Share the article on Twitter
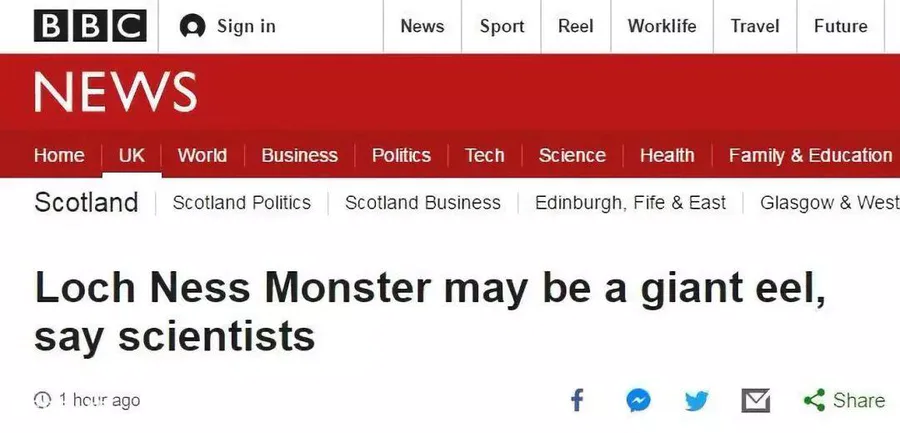This screenshot has width=900, height=433. tap(697, 400)
